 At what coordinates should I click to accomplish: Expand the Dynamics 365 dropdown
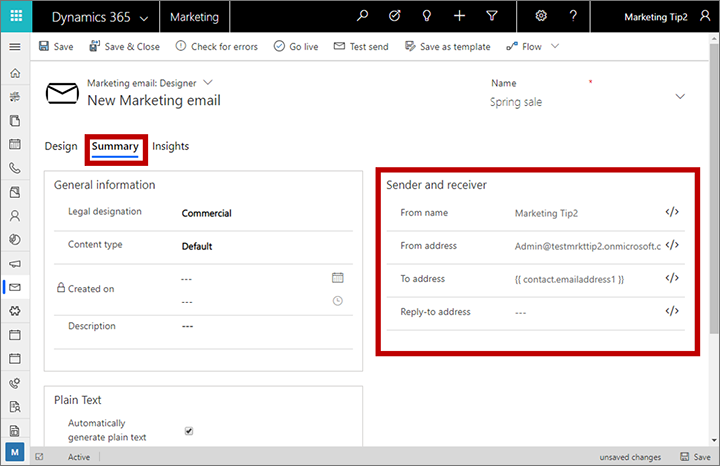[144, 18]
